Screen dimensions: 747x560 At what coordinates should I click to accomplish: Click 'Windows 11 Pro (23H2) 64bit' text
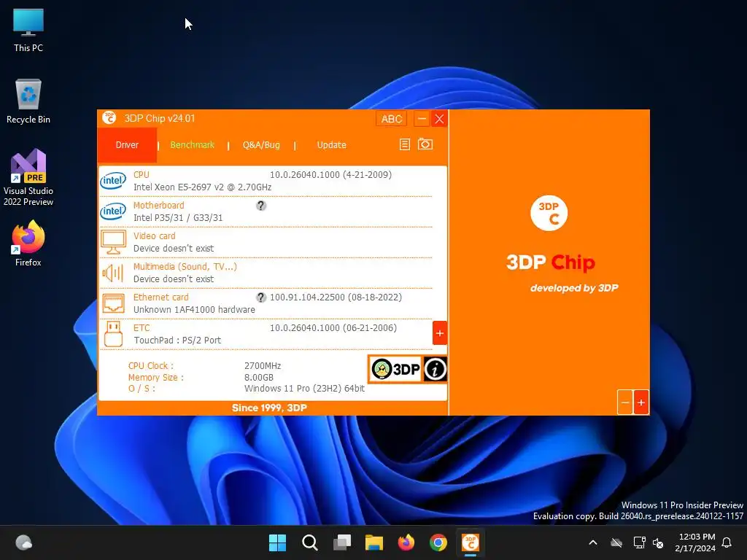pyautogui.click(x=304, y=388)
